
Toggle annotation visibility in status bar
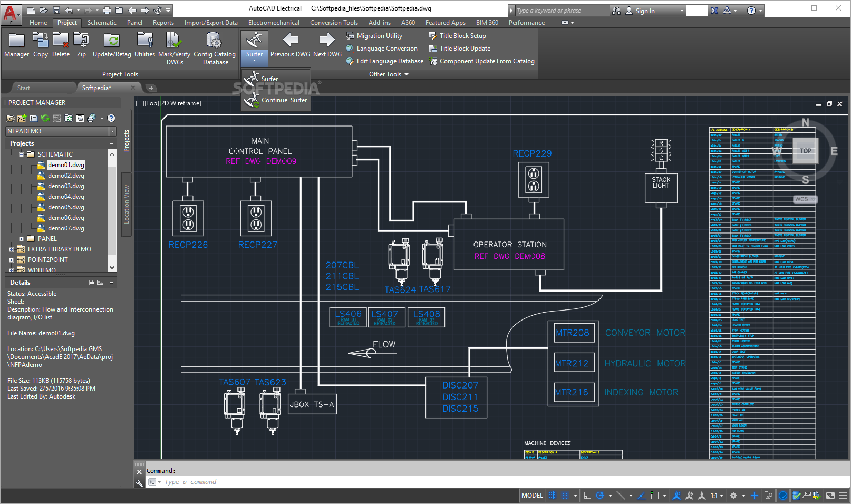676,496
